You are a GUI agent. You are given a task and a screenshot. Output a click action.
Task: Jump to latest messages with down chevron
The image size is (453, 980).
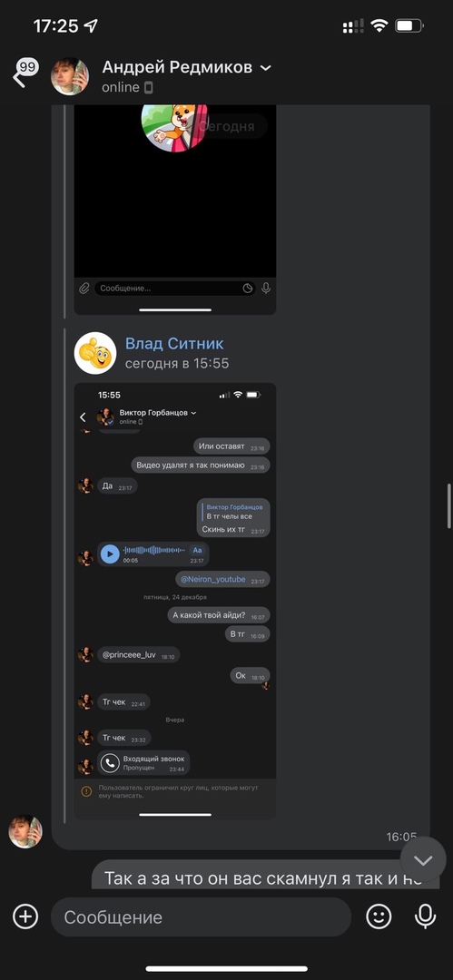click(x=423, y=860)
